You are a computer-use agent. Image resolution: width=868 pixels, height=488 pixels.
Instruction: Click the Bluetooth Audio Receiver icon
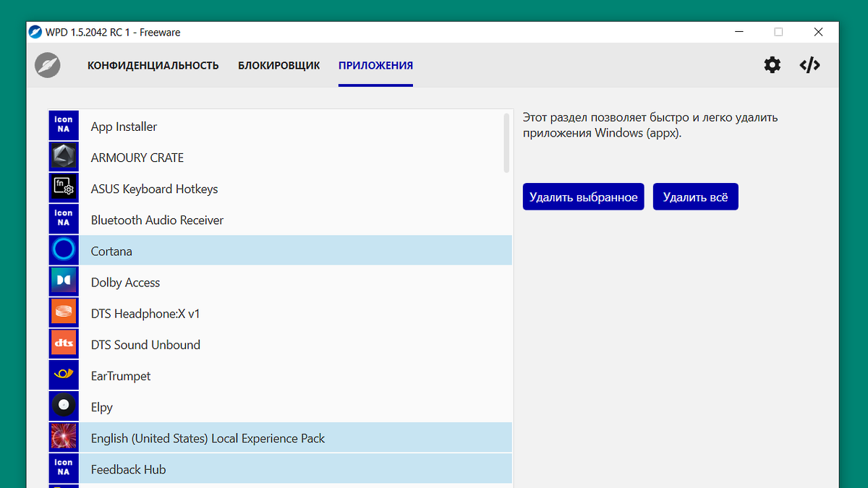(64, 220)
